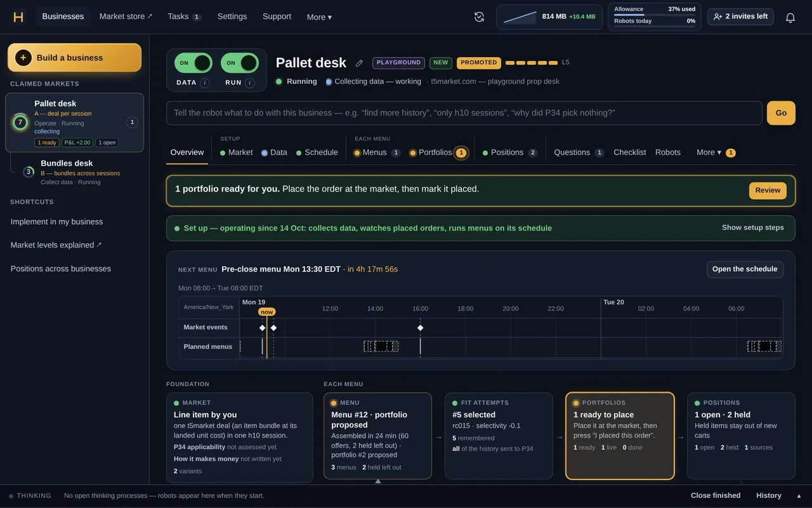Click the 814 MB storage usage chart
Image resolution: width=812 pixels, height=508 pixels.
point(520,17)
